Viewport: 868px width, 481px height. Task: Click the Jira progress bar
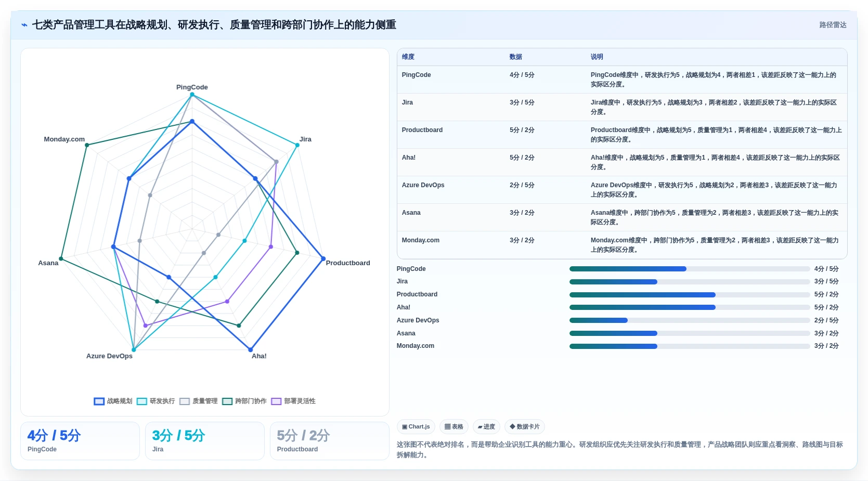690,282
